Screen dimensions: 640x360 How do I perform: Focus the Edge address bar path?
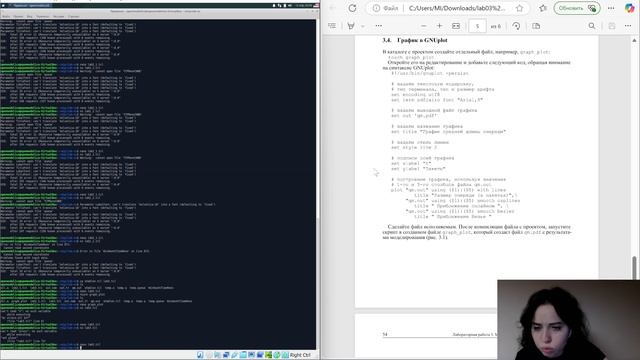click(457, 8)
